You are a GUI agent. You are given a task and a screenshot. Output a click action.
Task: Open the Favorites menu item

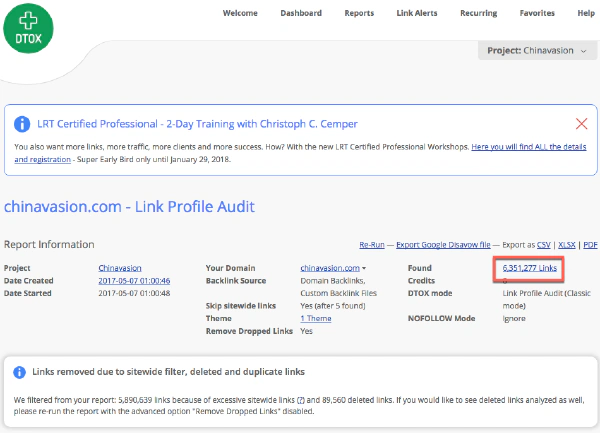coord(537,13)
